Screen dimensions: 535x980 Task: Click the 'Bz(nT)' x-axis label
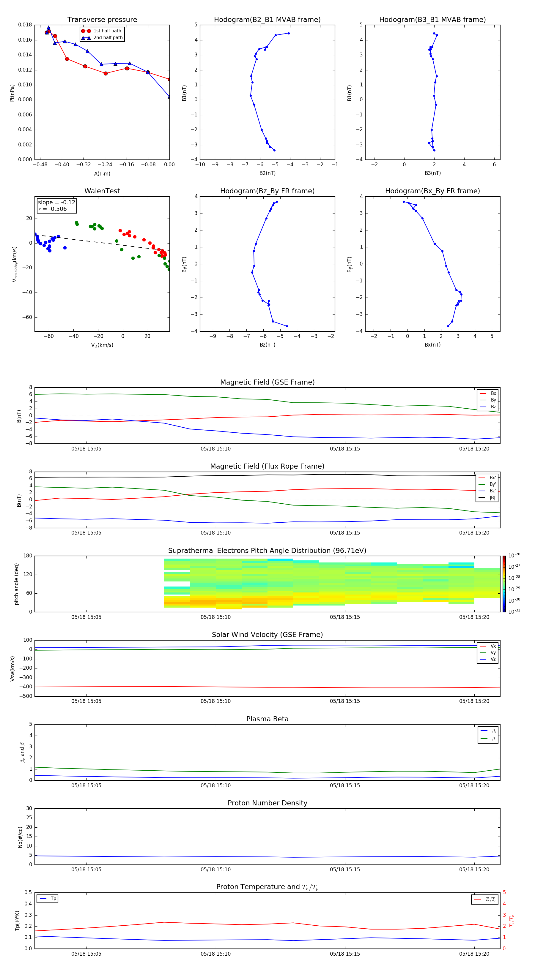(x=267, y=345)
